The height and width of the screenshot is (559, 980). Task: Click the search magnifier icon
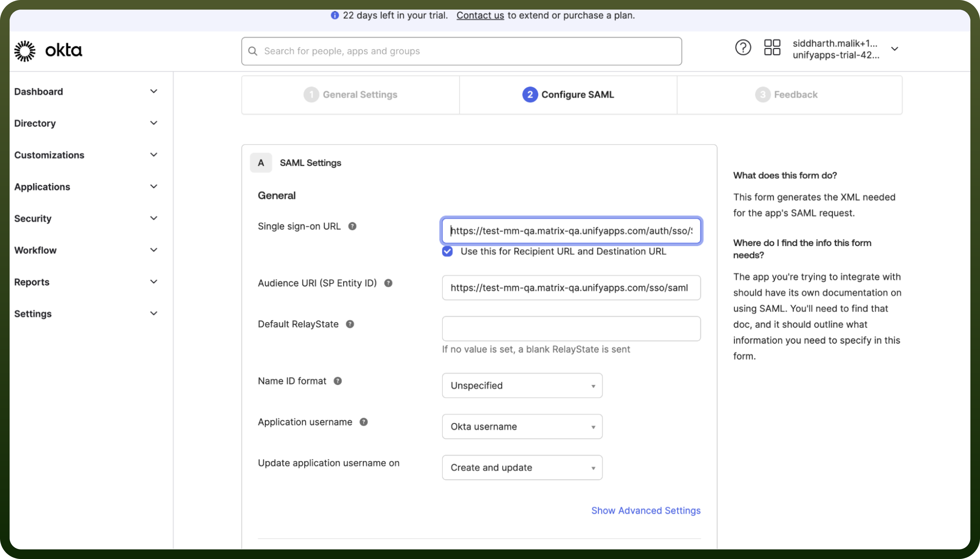tap(253, 51)
